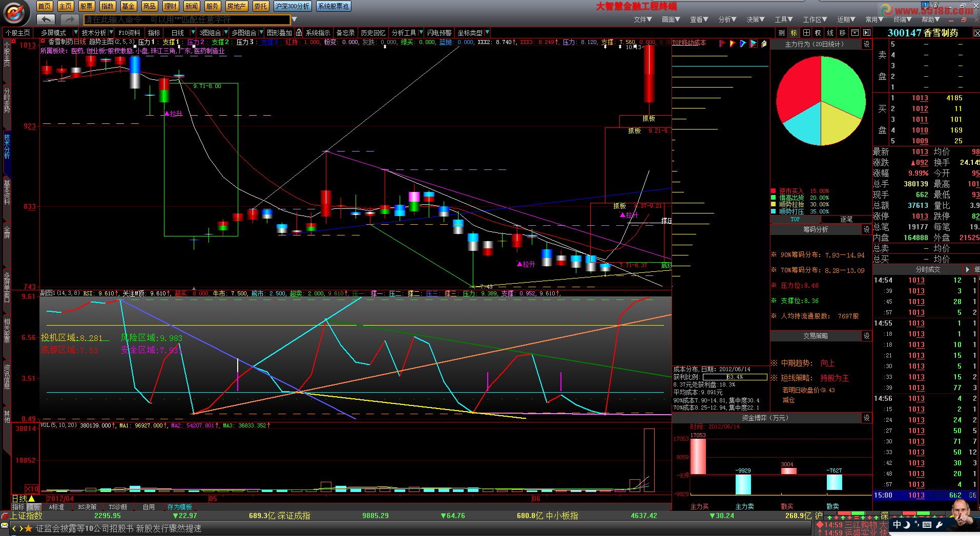Toggle the 标 marker icon
Viewport: 980px width, 536px height.
pyautogui.click(x=794, y=32)
